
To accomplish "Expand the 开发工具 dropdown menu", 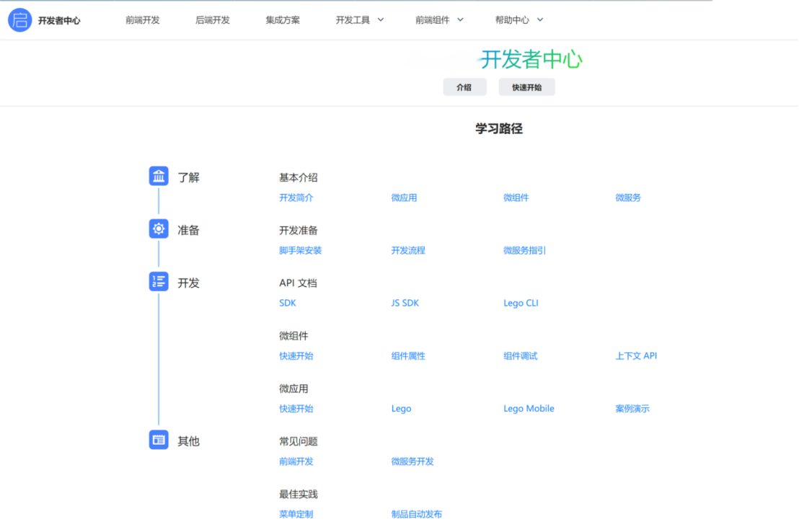I will [360, 20].
